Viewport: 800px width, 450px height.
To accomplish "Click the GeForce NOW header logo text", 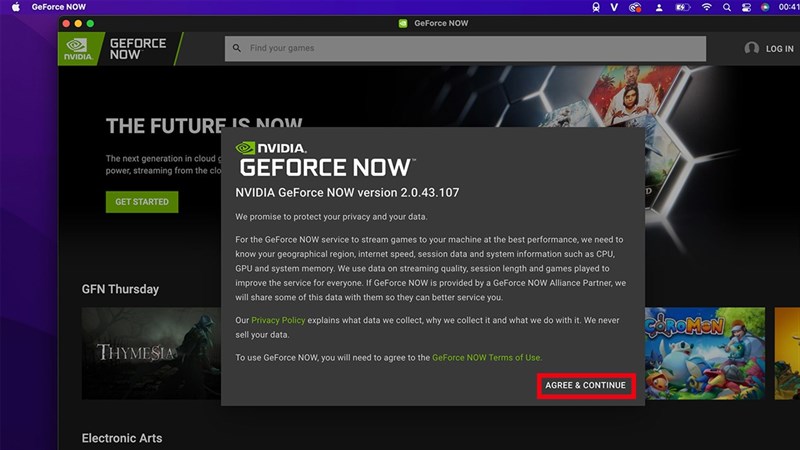I will tap(138, 49).
